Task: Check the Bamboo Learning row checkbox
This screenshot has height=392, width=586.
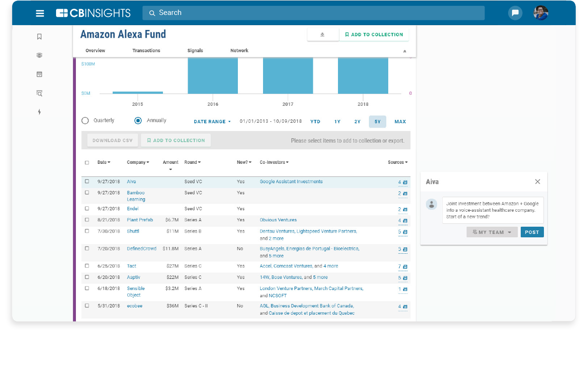Action: point(87,192)
